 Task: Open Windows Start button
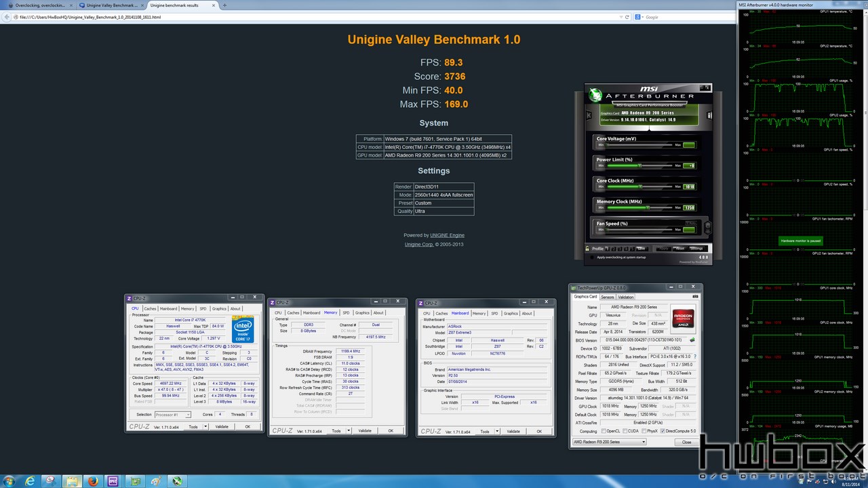[9, 481]
